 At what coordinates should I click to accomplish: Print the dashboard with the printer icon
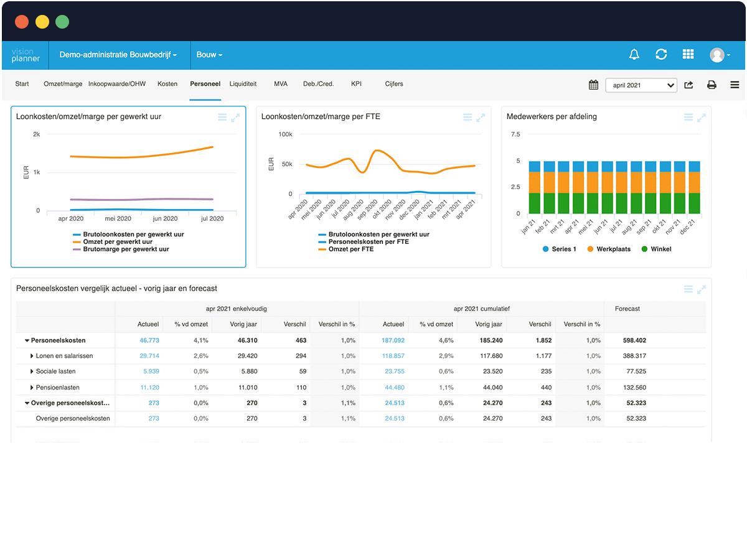(x=712, y=85)
